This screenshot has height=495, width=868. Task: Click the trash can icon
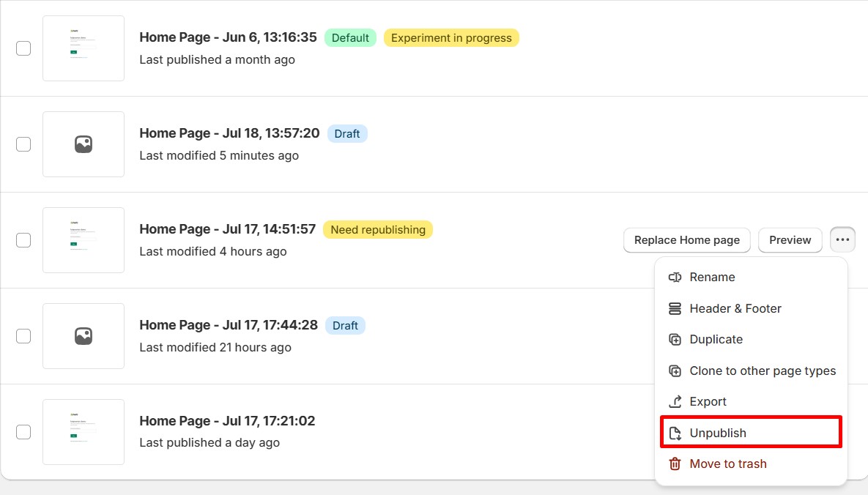(675, 464)
